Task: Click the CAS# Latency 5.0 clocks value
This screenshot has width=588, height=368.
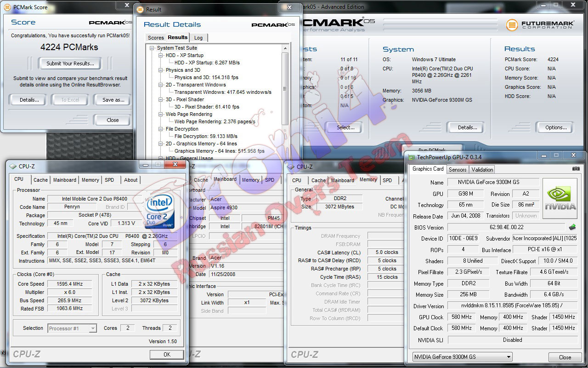Action: 386,252
